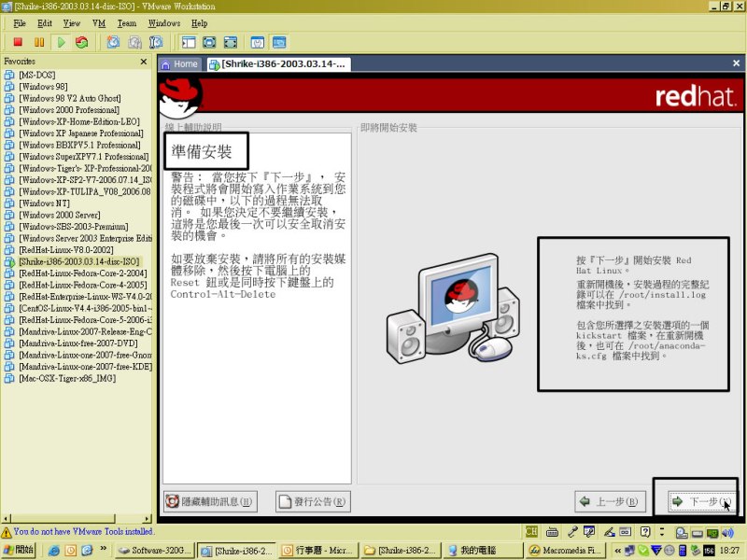This screenshot has width=747, height=560.
Task: Open the File menu
Action: point(20,22)
